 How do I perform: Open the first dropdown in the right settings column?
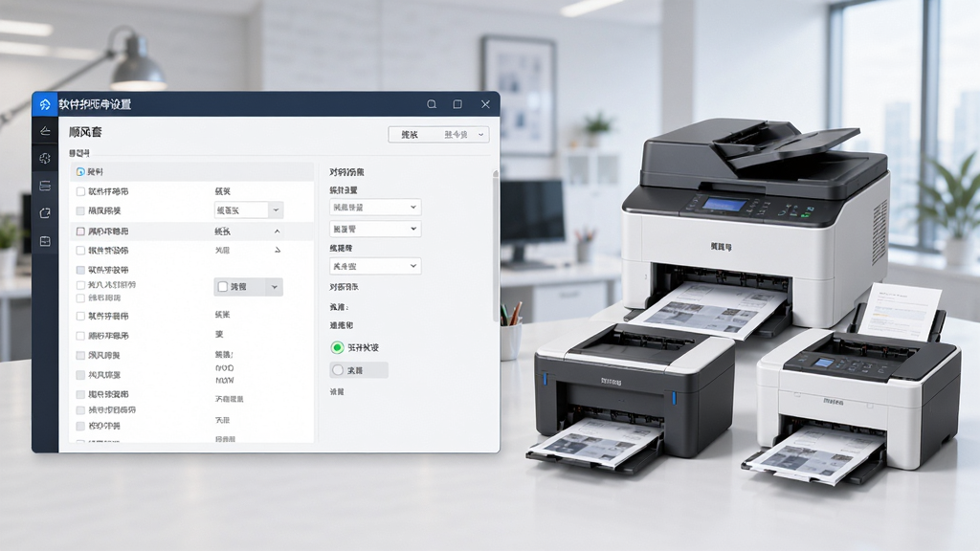(x=375, y=207)
